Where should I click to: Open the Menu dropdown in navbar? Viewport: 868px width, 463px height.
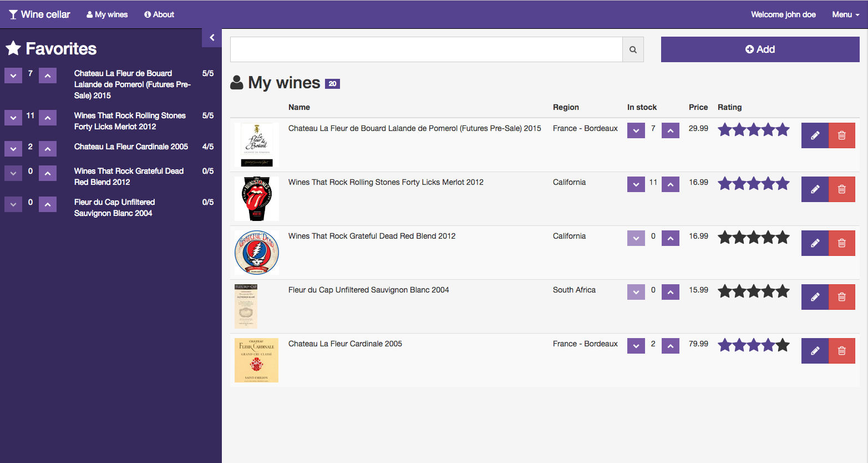tap(846, 14)
